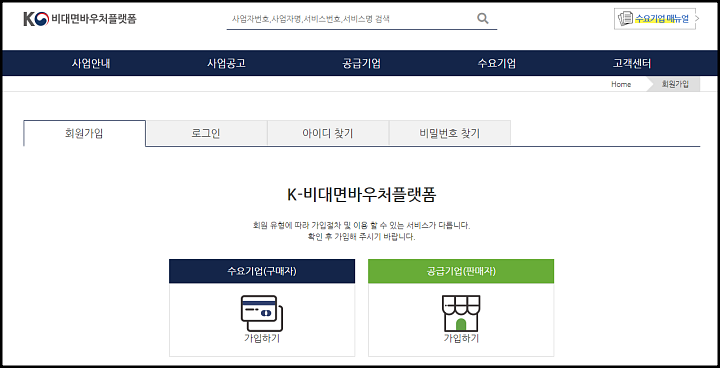Click the text 확인 후 가입해 주시기 바랍니다
Viewport: 720px width, 368px height.
(x=362, y=238)
